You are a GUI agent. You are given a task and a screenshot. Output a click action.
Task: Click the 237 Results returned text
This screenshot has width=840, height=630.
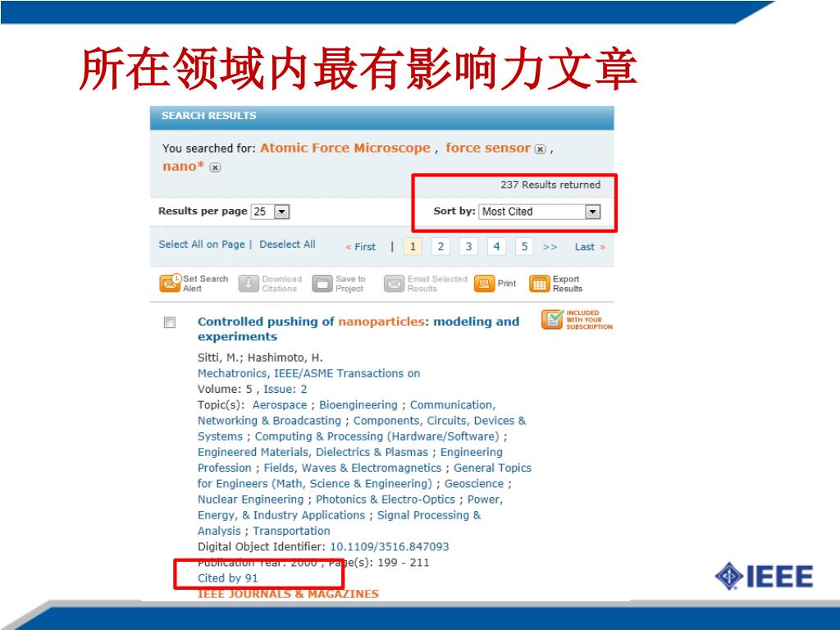[x=550, y=185]
